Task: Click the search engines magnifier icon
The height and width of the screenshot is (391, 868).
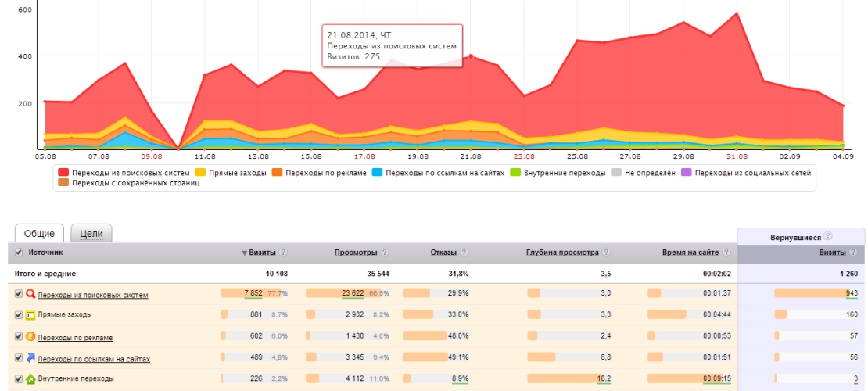Action: tap(30, 293)
